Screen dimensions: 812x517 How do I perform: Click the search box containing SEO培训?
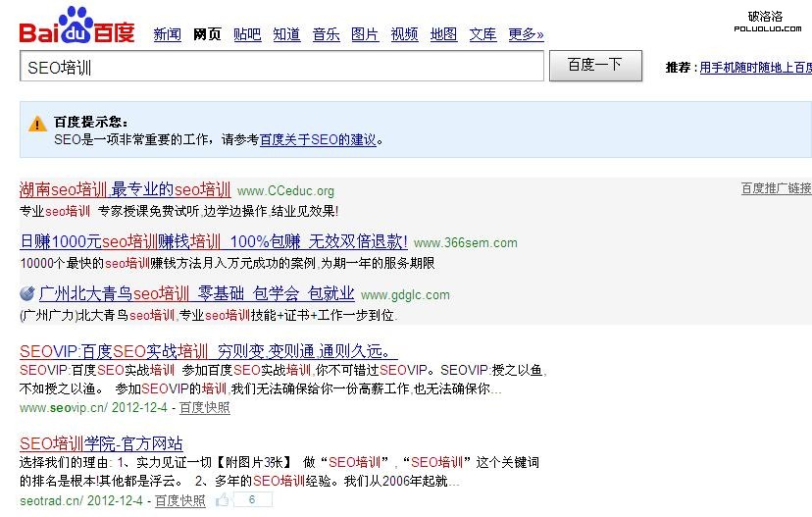[281, 67]
